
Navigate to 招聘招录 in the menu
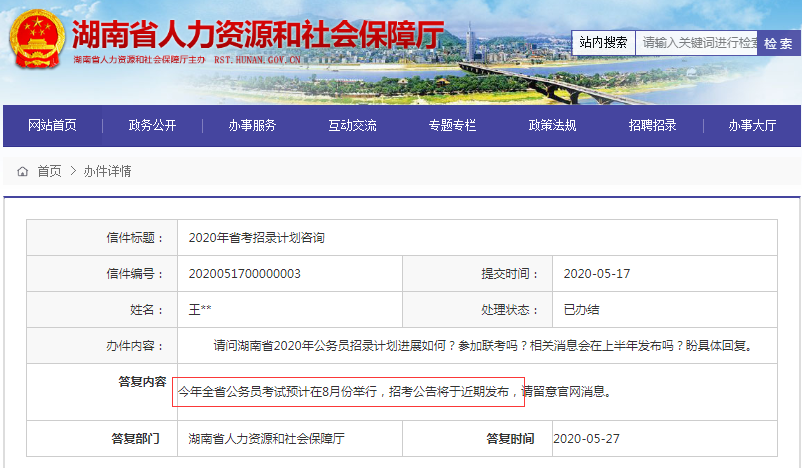[x=652, y=125]
